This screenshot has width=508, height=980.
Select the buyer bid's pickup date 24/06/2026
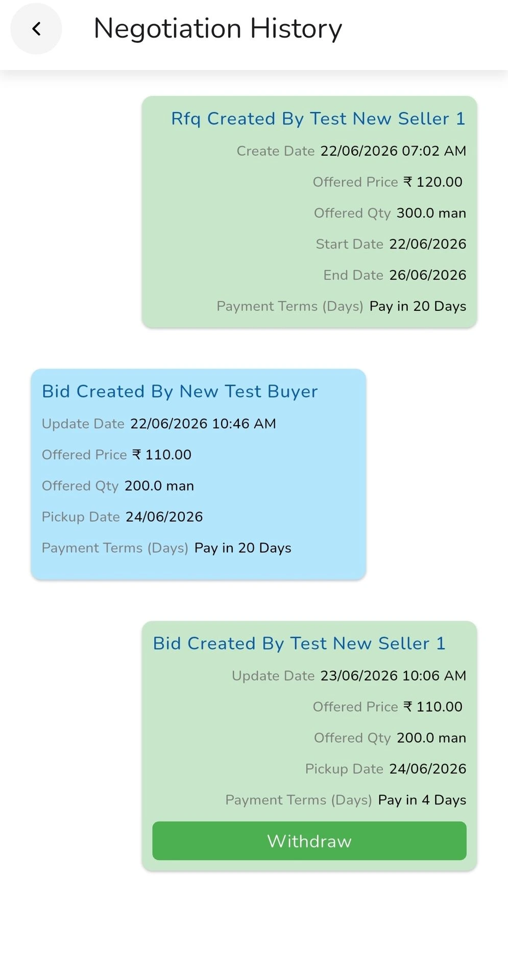point(164,517)
